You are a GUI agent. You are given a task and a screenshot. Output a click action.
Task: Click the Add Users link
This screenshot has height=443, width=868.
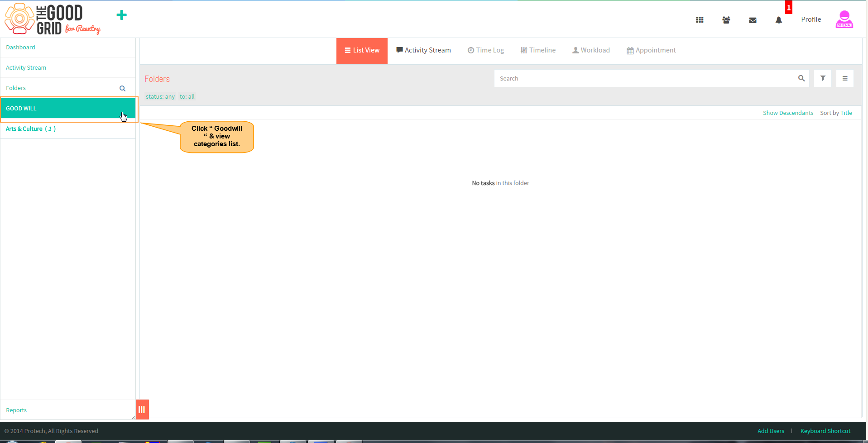click(771, 431)
